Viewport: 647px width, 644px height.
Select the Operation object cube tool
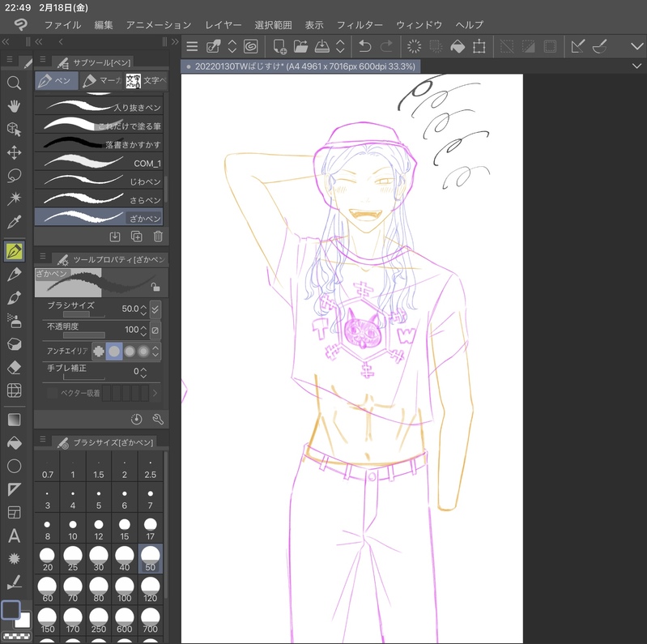point(14,130)
